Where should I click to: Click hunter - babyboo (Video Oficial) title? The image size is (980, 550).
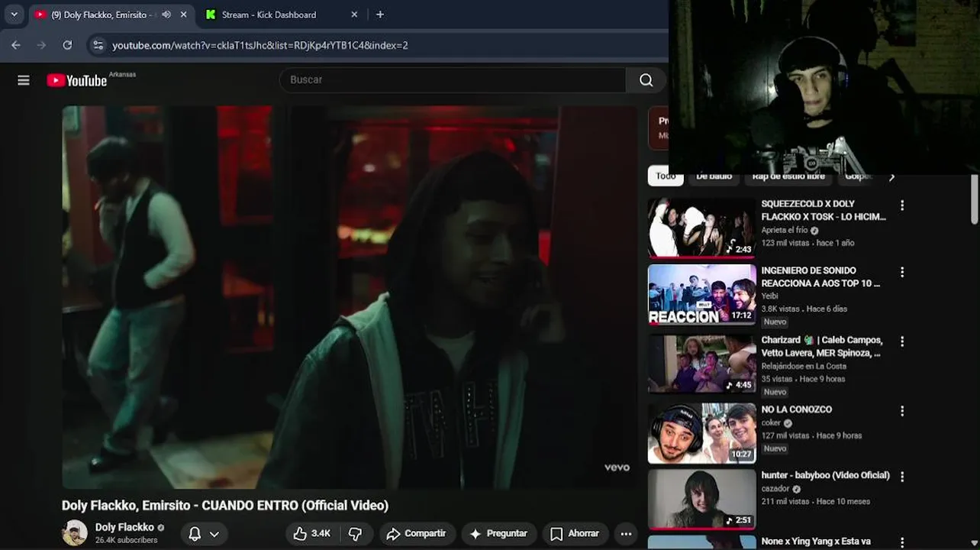click(x=825, y=475)
